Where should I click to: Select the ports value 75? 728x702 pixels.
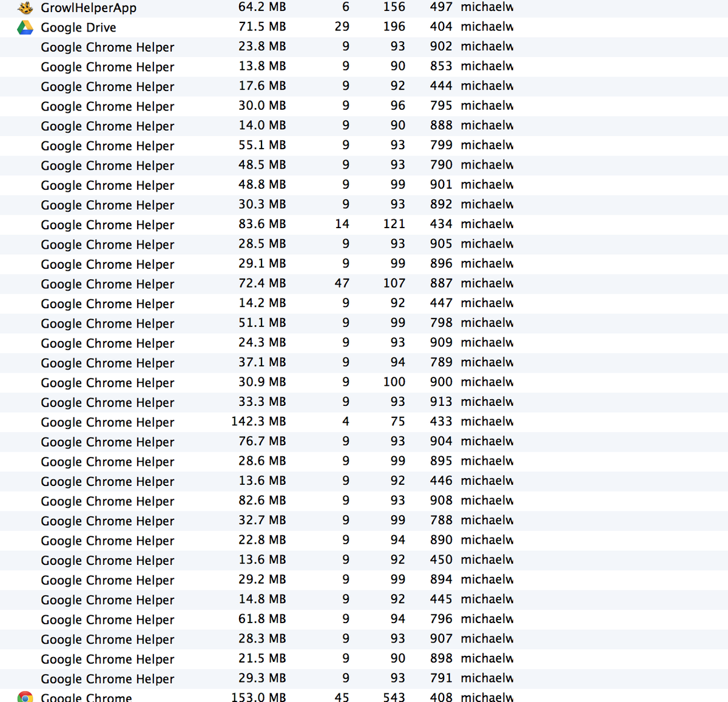398,421
